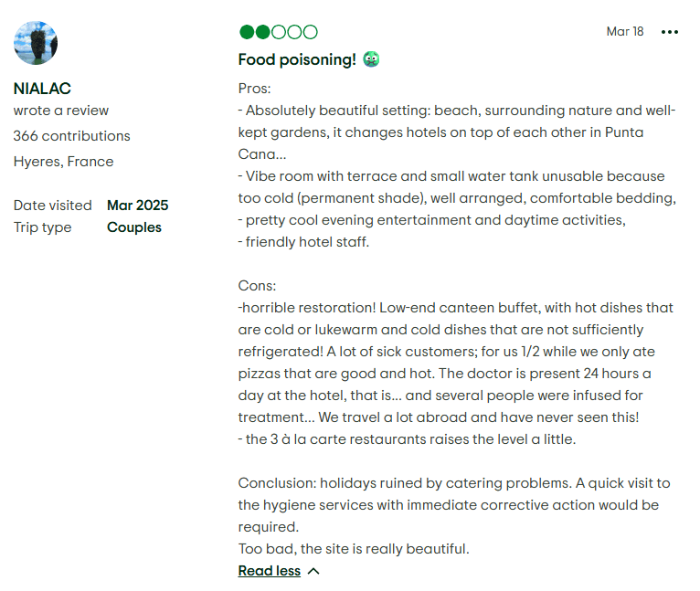Screen dimensions: 700x591
Task: Click the first filled green rating bubble
Action: click(247, 32)
